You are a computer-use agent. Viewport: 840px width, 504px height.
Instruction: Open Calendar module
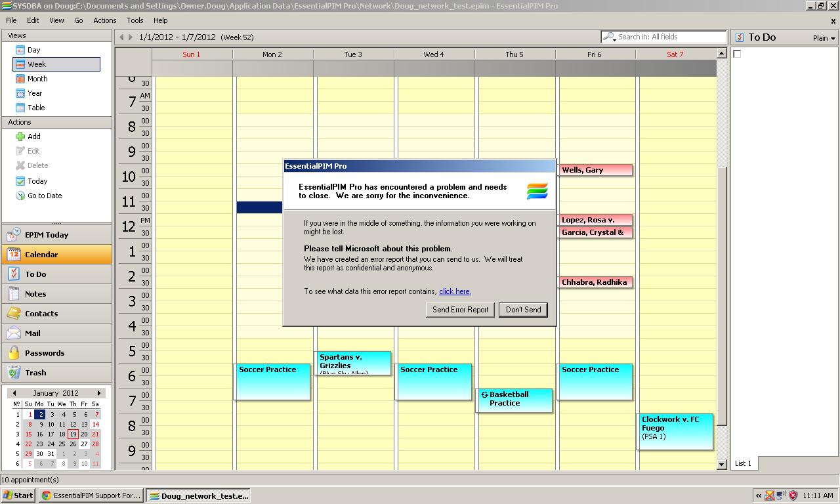(56, 255)
